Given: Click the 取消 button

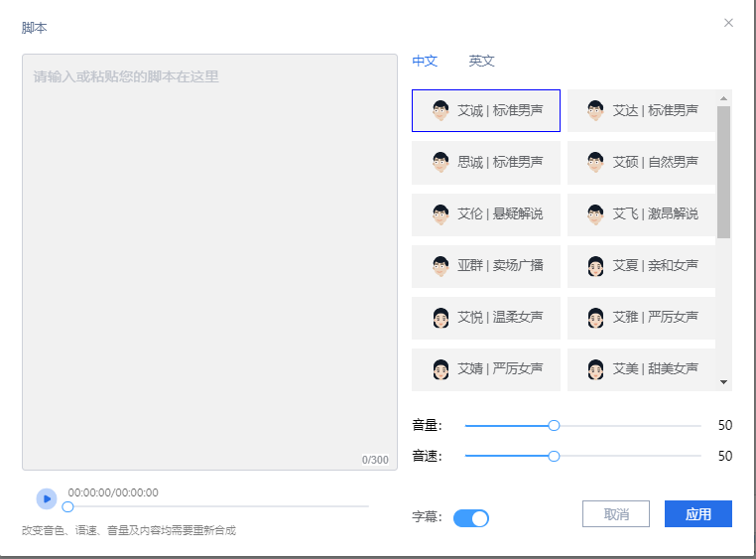Looking at the screenshot, I should pos(616,513).
